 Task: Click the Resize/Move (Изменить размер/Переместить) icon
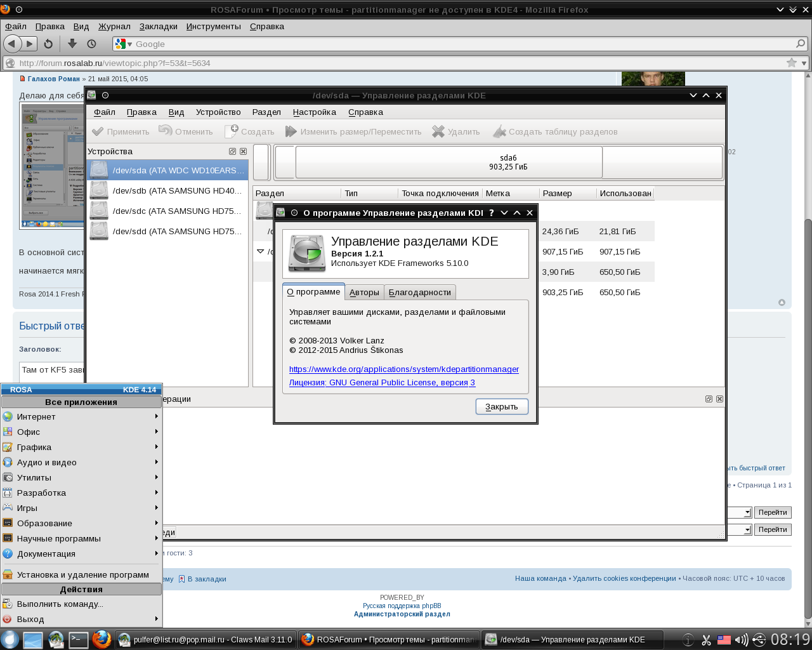291,131
